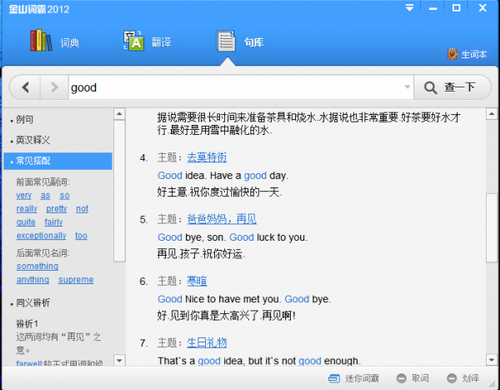Image resolution: width=500 pixels, height=390 pixels.
Task: Click the noun link something
Action: pos(37,266)
